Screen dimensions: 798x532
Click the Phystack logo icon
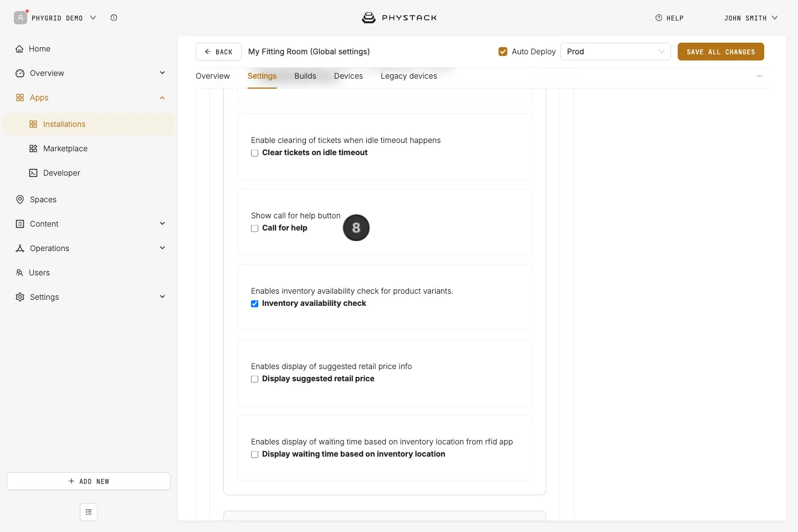pos(369,18)
